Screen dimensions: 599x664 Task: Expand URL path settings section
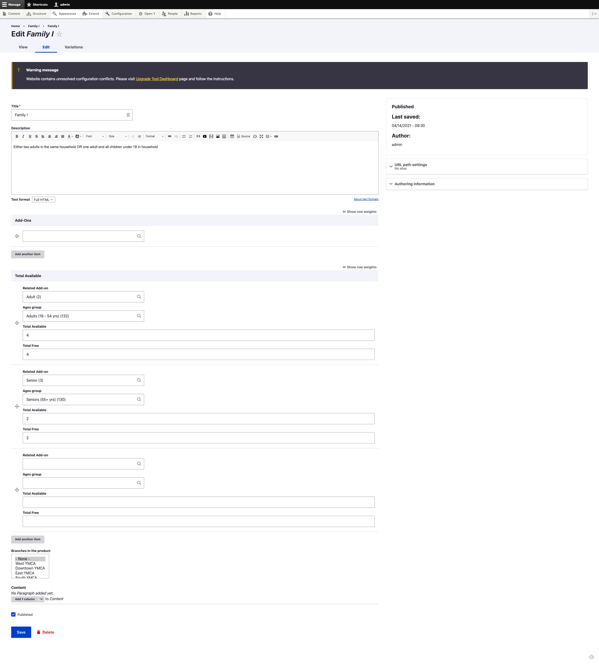[411, 165]
